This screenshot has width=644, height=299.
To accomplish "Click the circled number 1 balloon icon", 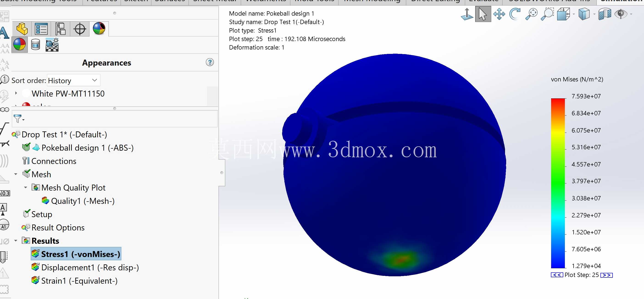I will point(5,79).
